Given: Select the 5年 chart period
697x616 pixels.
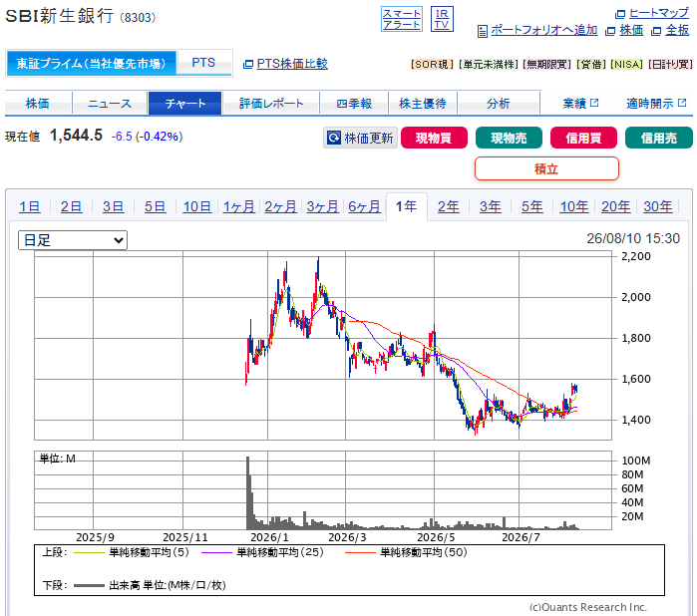Looking at the screenshot, I should [x=532, y=206].
